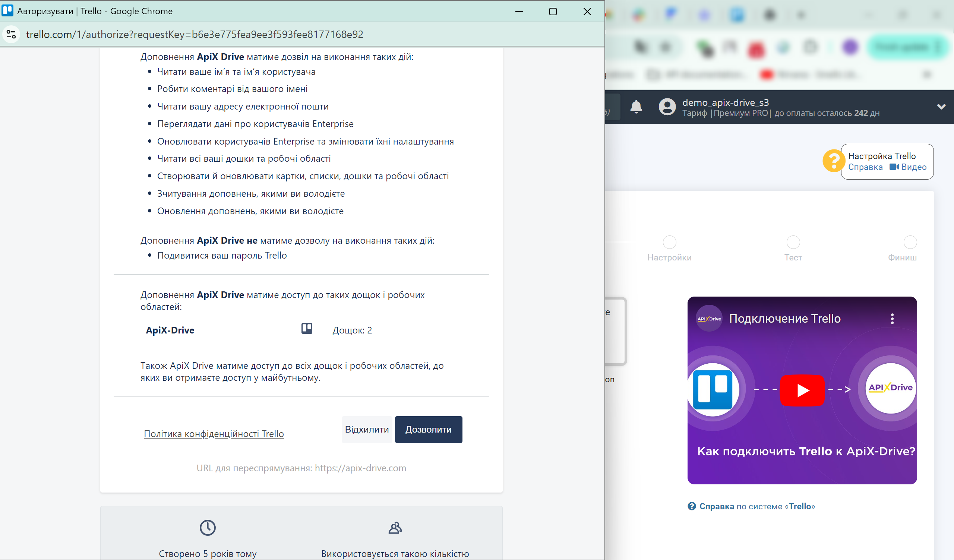Open the video three-dot options menu
Image resolution: width=954 pixels, height=560 pixels.
pyautogui.click(x=892, y=319)
